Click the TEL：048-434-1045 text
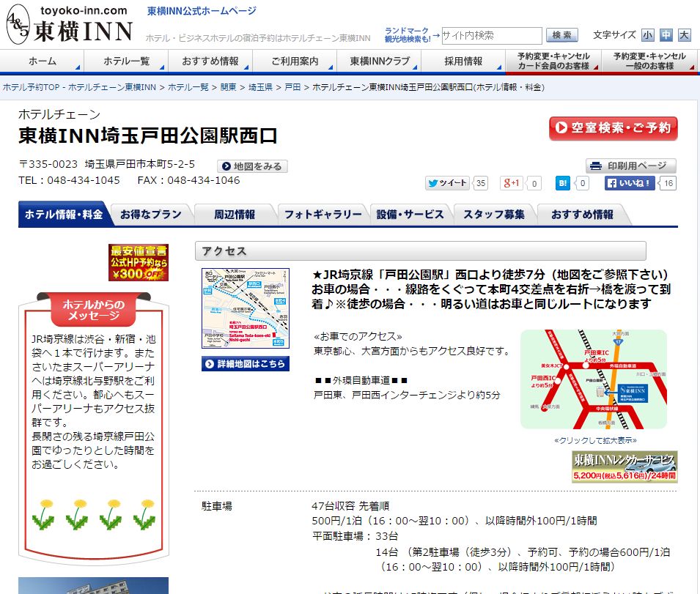The image size is (700, 594). pyautogui.click(x=69, y=180)
